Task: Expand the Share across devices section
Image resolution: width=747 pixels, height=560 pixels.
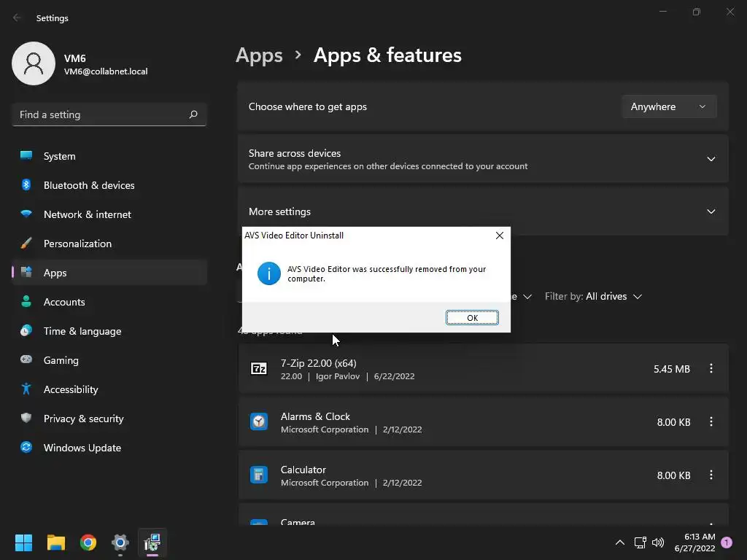Action: 711,159
